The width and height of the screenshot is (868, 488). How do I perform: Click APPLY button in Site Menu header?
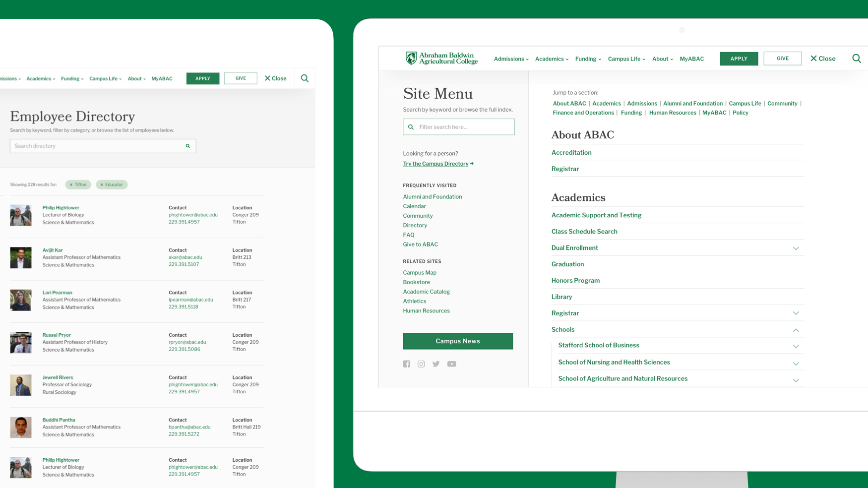click(739, 59)
